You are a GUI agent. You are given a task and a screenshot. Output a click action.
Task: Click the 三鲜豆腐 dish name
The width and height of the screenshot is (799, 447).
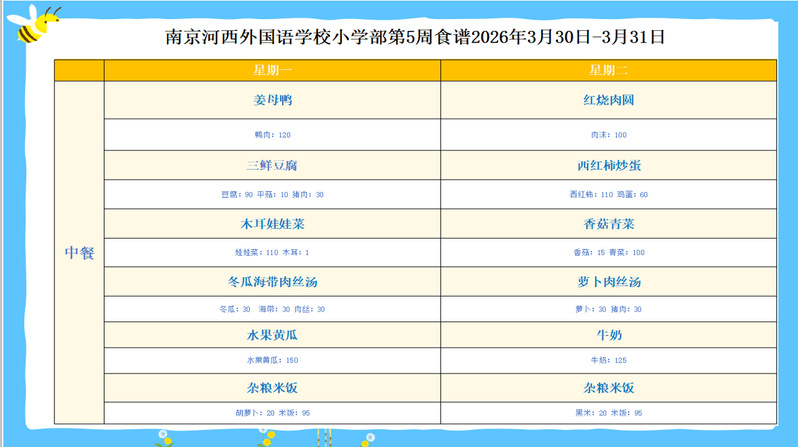(x=272, y=165)
